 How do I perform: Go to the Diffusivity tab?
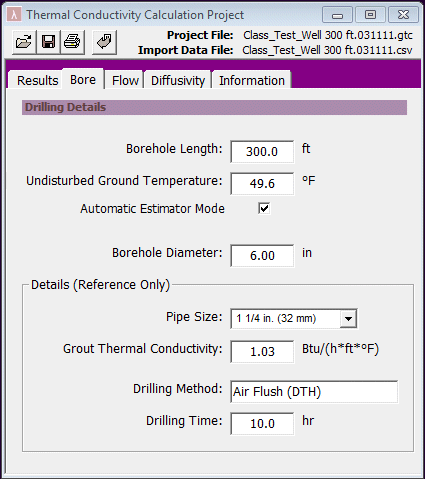pos(178,80)
